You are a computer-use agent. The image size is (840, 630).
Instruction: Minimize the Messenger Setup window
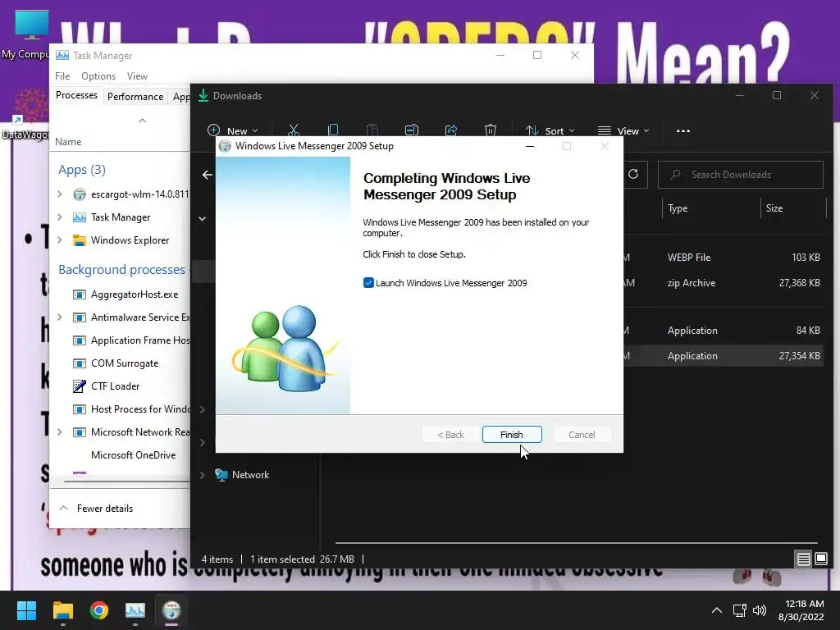pyautogui.click(x=529, y=146)
